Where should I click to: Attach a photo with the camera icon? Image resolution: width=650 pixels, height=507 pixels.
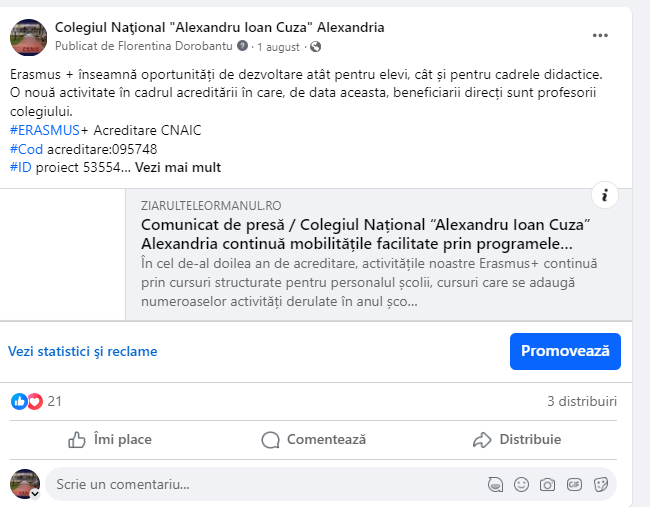point(547,484)
